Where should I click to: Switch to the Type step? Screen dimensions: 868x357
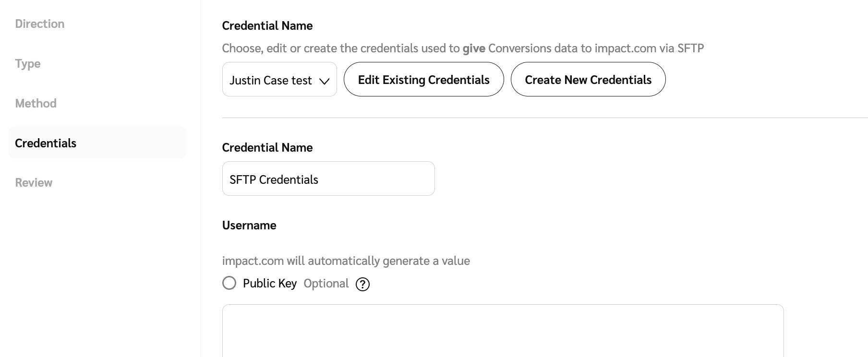click(x=28, y=64)
